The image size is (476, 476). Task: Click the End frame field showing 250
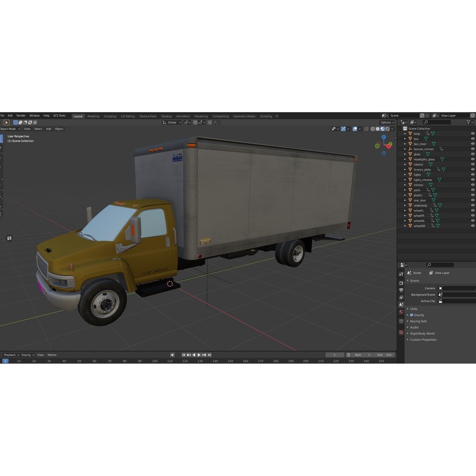385,355
